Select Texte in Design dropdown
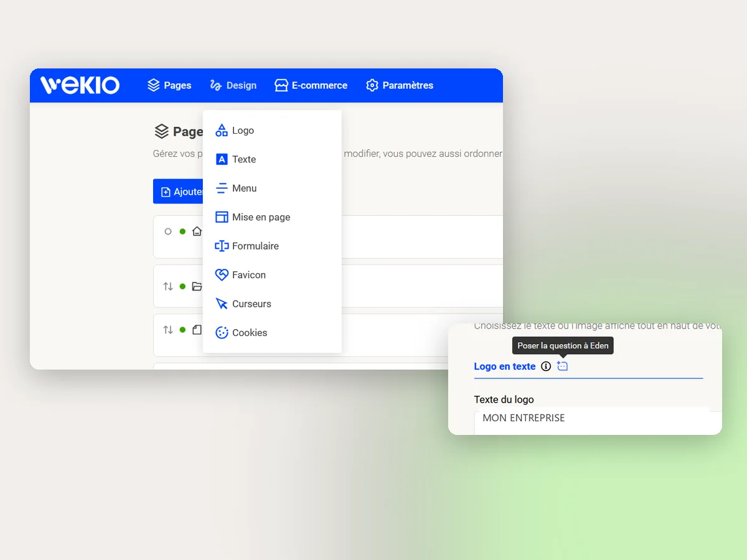 272,159
